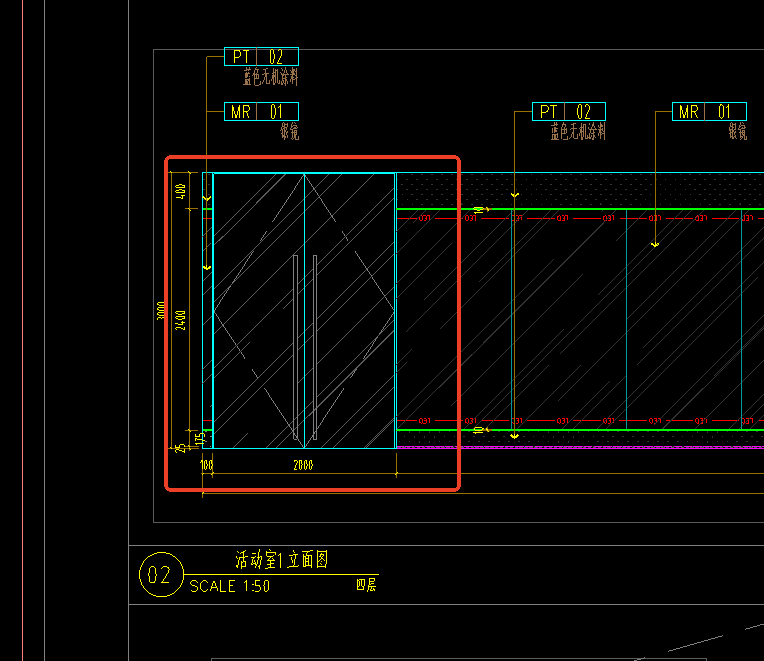Click the 活动室1立面图 drawing title text
The image size is (764, 661).
281,560
